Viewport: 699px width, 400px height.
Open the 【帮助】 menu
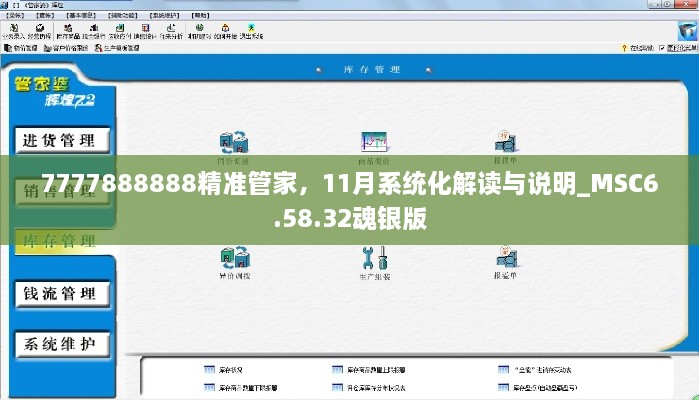pyautogui.click(x=200, y=16)
